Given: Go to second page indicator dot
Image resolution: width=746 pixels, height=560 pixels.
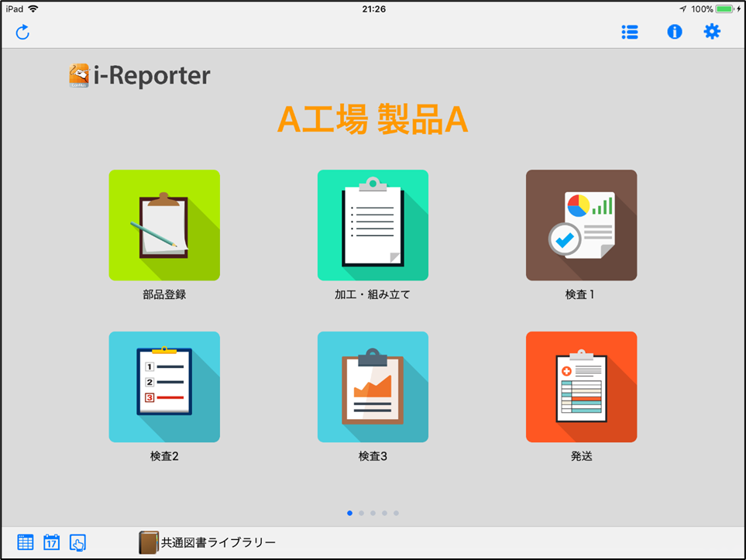Looking at the screenshot, I should click(361, 513).
